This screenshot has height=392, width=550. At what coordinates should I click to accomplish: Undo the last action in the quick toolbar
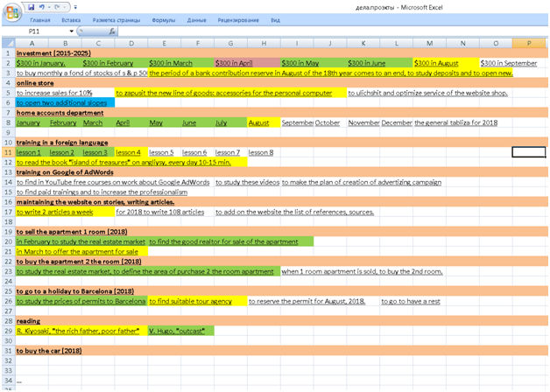(x=42, y=7)
